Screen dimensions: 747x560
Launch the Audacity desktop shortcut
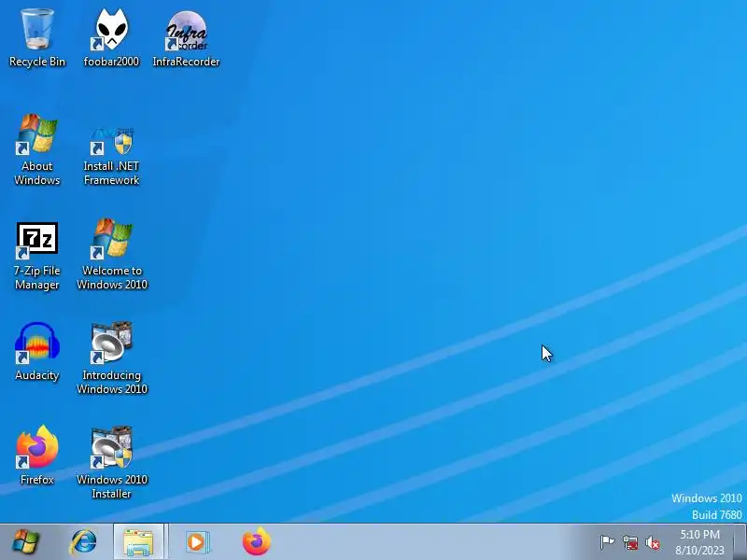[x=37, y=352]
